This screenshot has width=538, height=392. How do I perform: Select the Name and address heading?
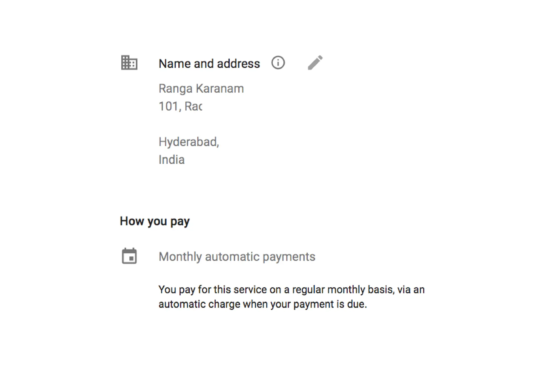tap(209, 64)
